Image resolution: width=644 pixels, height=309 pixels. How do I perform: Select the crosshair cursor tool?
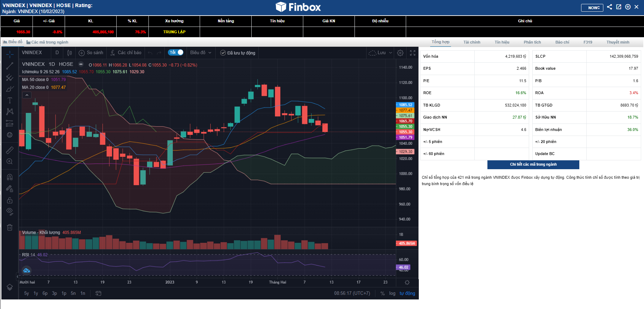(x=10, y=54)
